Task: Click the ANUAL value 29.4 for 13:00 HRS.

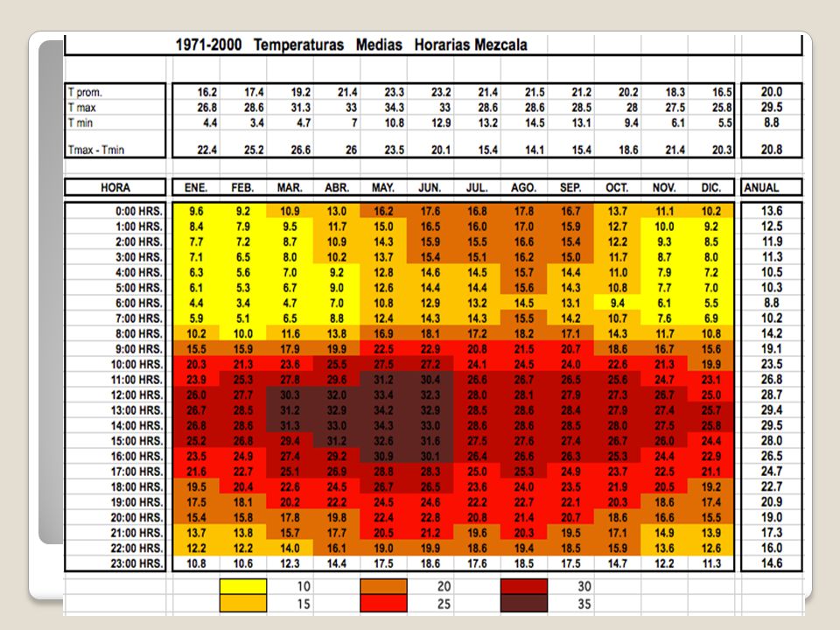Action: (772, 409)
